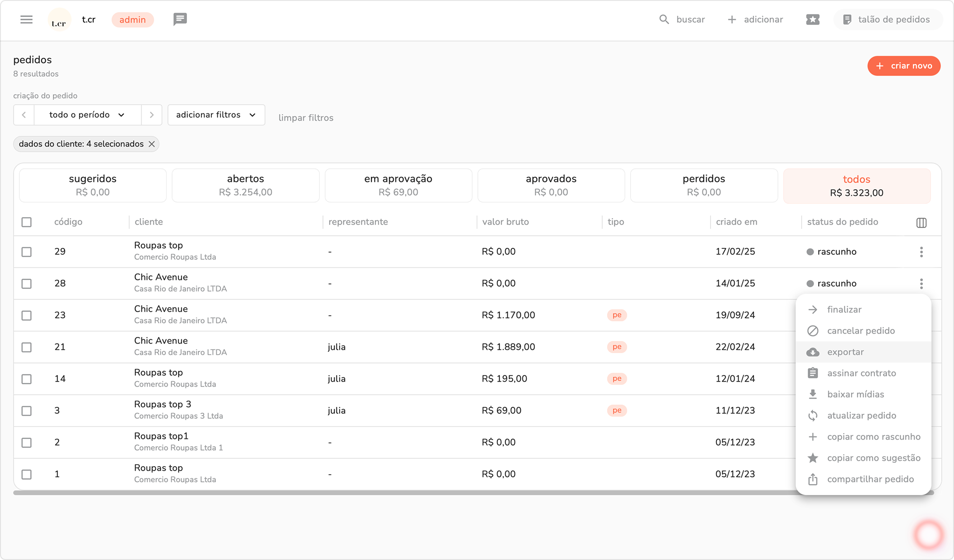Open three-dot menu for order 29
The height and width of the screenshot is (560, 954).
point(921,252)
